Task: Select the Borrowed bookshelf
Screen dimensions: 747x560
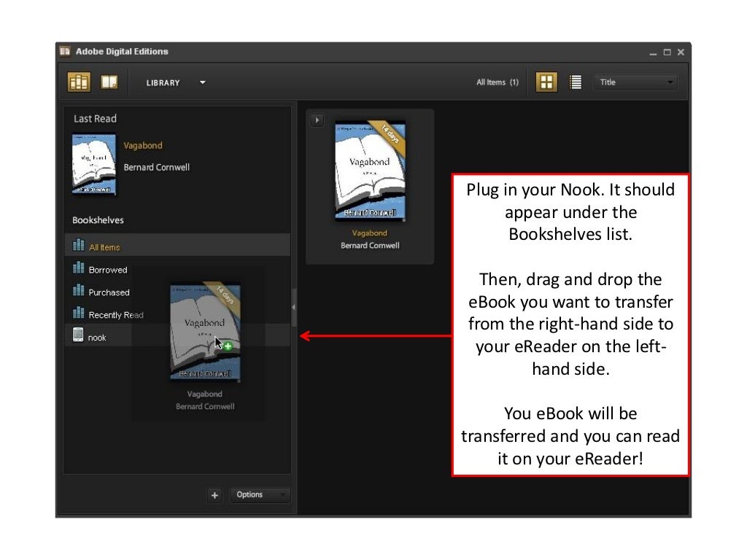Action: 177,269
